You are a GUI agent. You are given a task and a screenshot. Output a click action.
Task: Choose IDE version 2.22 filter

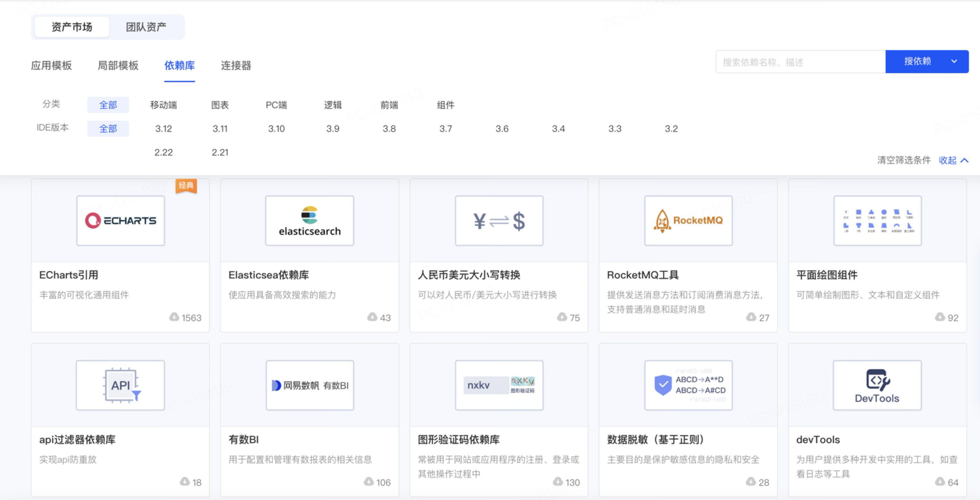tap(164, 153)
